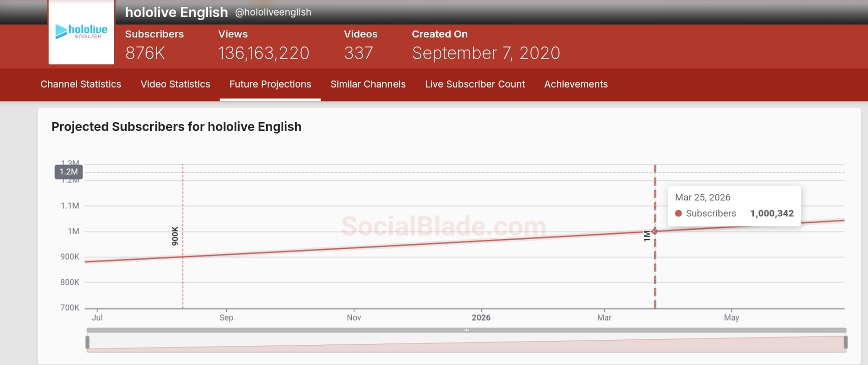This screenshot has height=365, width=868.
Task: Click the 700K y-axis label
Action: coord(70,308)
